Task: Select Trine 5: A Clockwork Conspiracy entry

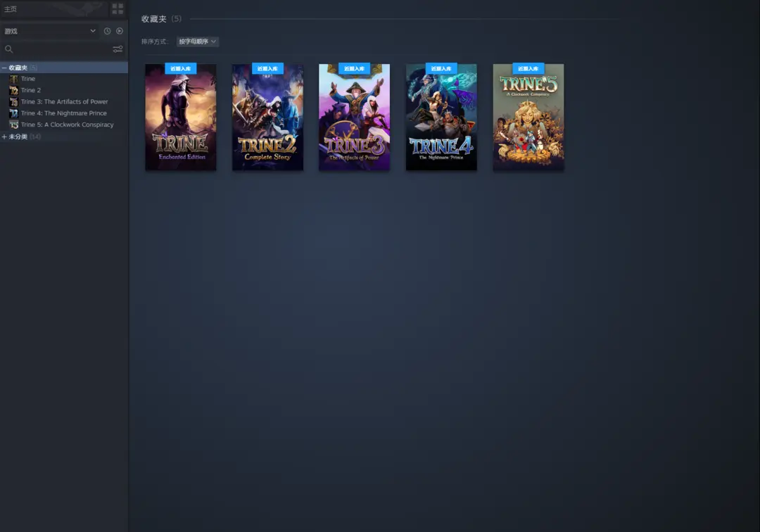Action: coord(68,125)
